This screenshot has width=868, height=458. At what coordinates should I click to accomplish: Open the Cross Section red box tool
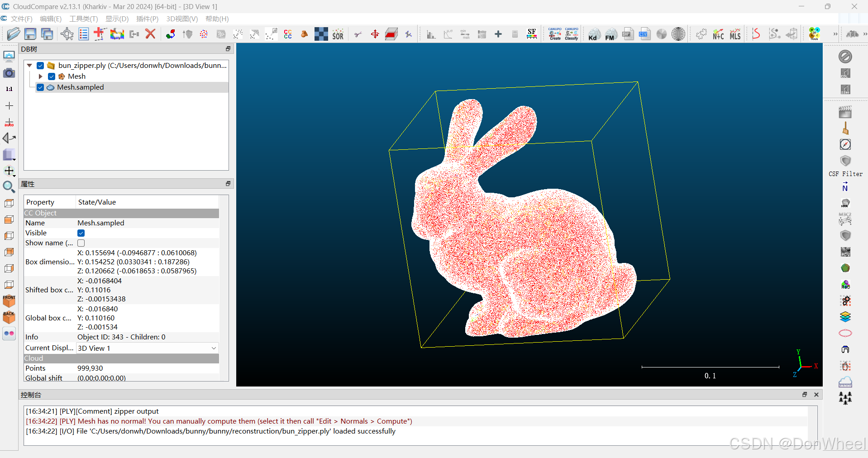pos(391,34)
